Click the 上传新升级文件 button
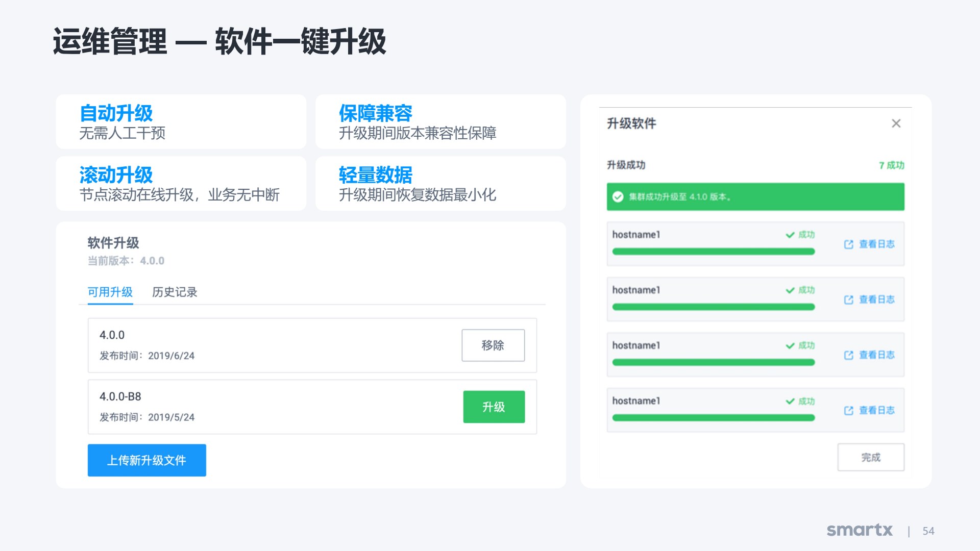The height and width of the screenshot is (551, 980). [147, 460]
